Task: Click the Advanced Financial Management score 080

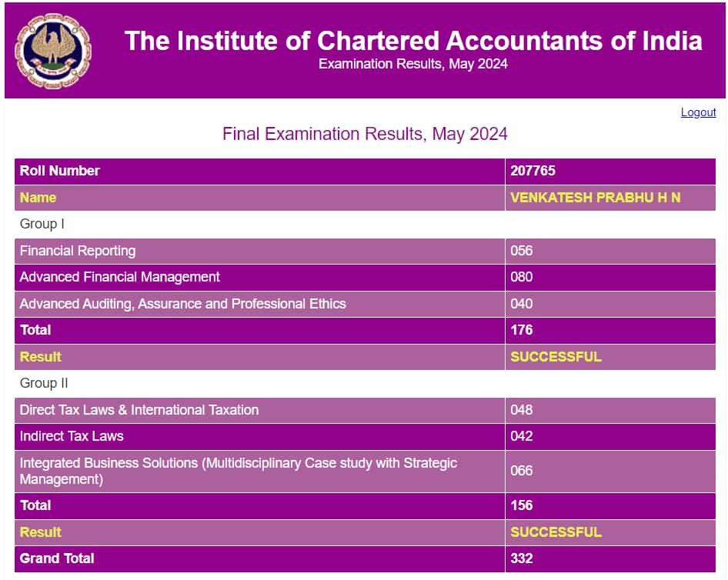Action: point(522,277)
